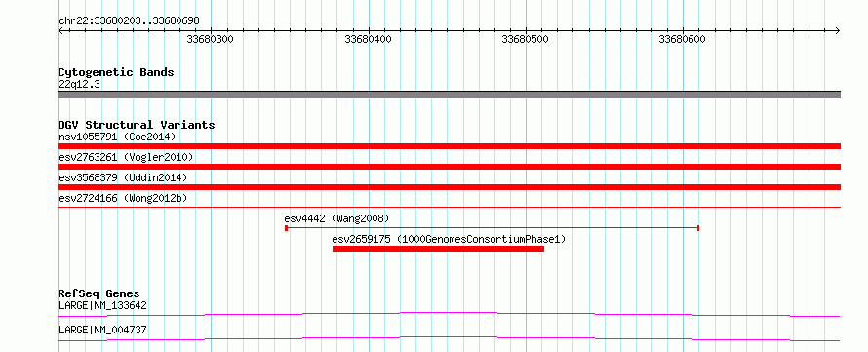Open LARGE|NM_004737 gene label
This screenshot has width=868, height=352.
[x=102, y=331]
